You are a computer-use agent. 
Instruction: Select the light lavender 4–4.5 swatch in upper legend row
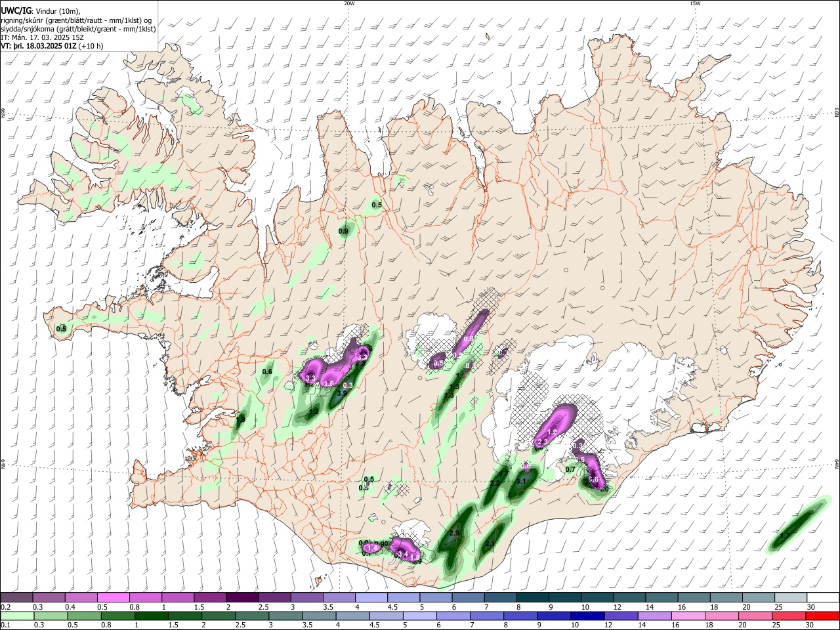pos(371,597)
